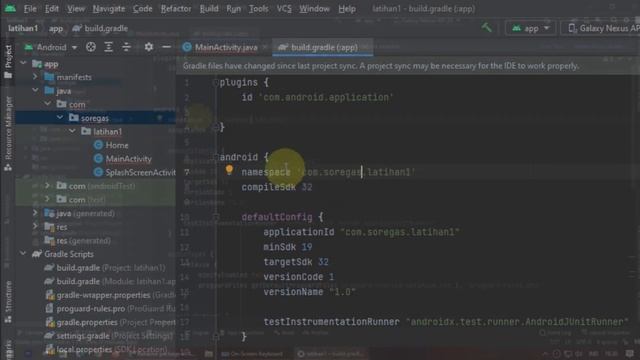
Task: Expand the manifests folder
Action: click(x=35, y=77)
